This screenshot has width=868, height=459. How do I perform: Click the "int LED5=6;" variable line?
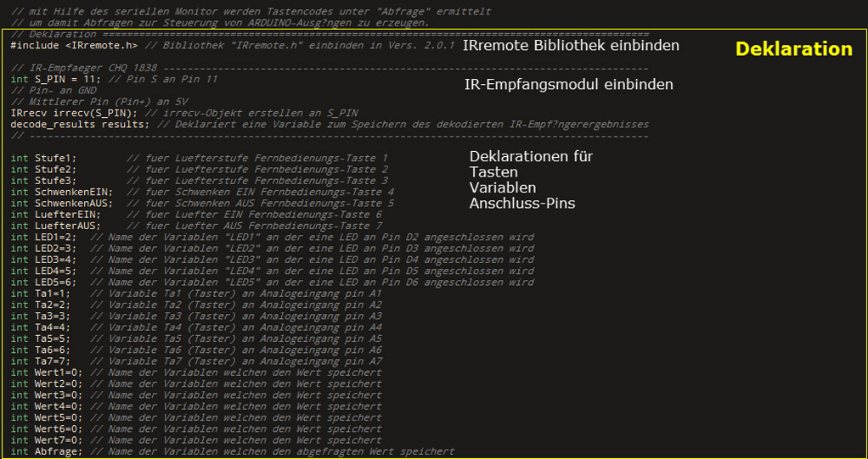43,283
